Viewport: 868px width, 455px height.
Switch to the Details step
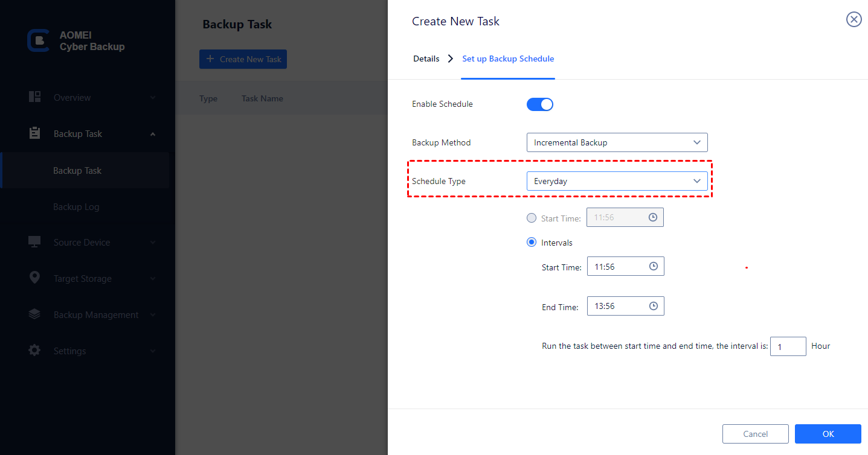click(x=426, y=59)
